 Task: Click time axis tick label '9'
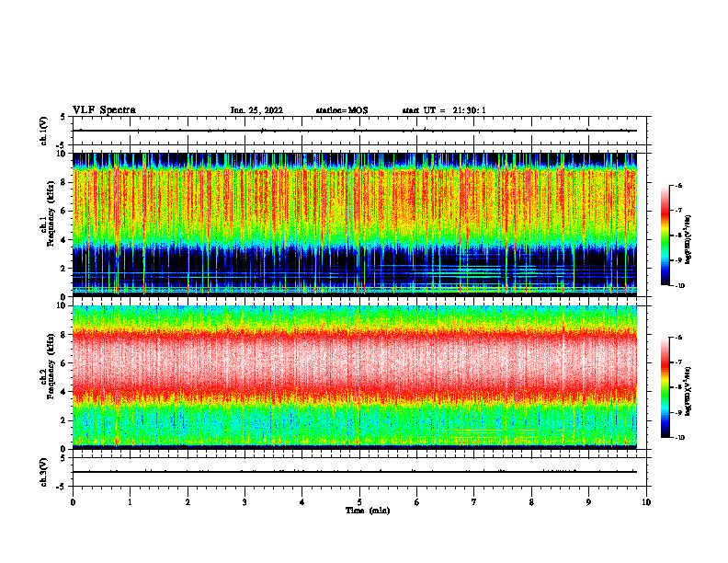pos(588,502)
